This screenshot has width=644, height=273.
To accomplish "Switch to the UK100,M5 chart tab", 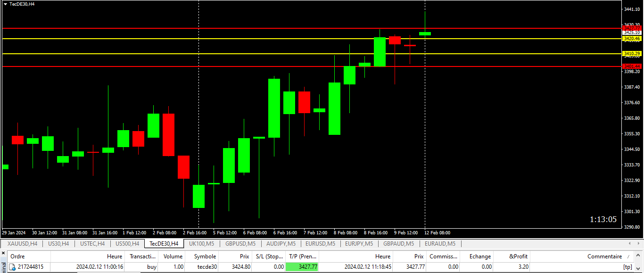I will click(202, 244).
